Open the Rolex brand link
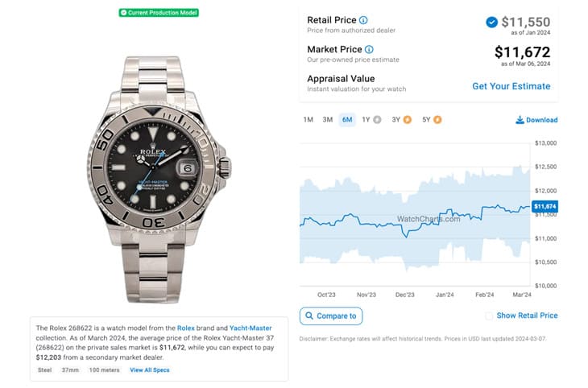The image size is (588, 388). 185,328
